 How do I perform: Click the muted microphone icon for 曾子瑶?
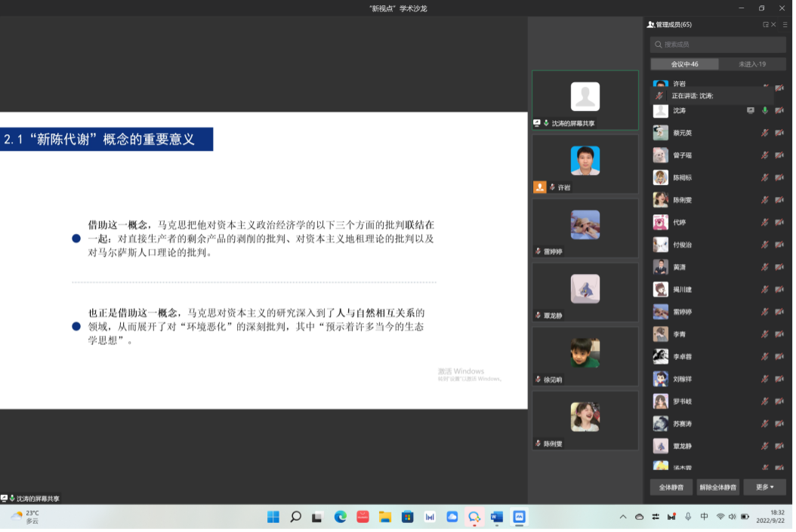765,155
